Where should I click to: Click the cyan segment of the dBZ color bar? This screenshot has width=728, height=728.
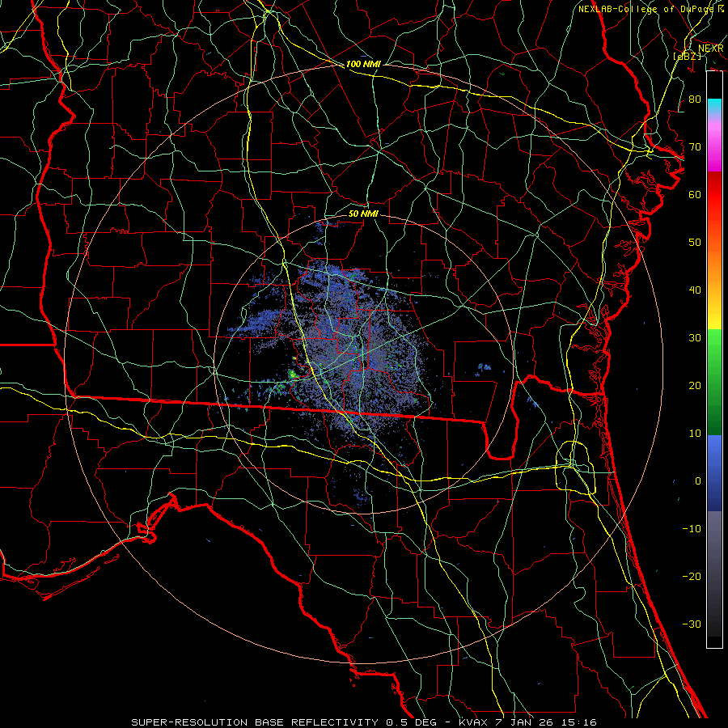pyautogui.click(x=714, y=107)
